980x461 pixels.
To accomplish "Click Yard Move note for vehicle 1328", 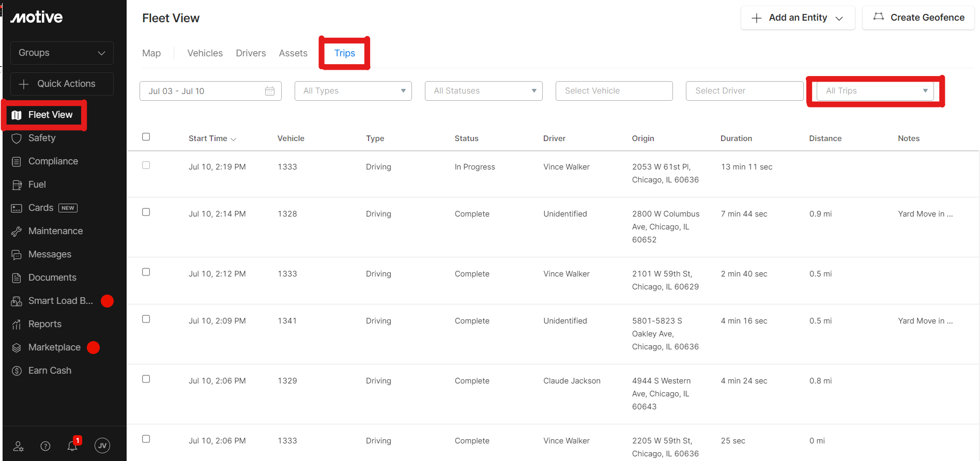I will pyautogui.click(x=925, y=214).
